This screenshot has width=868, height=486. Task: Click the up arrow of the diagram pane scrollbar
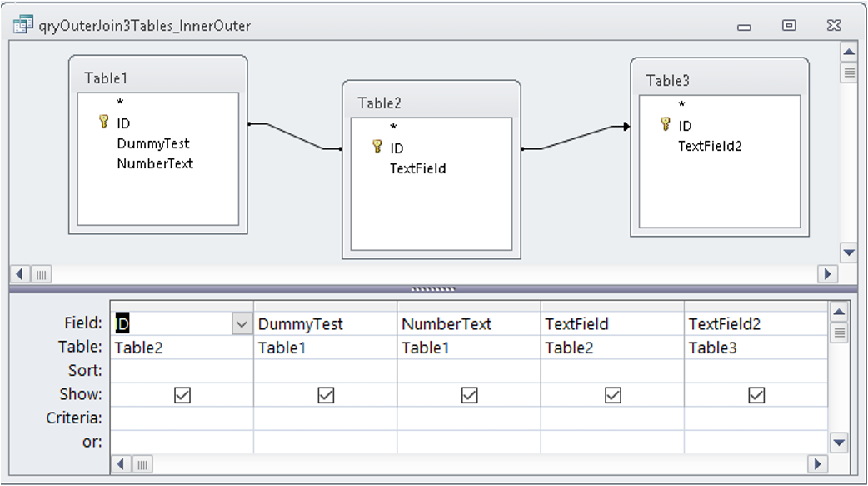[849, 53]
